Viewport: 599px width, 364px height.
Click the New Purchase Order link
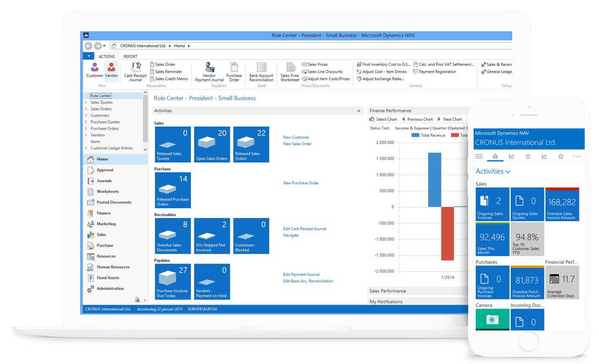coord(301,183)
